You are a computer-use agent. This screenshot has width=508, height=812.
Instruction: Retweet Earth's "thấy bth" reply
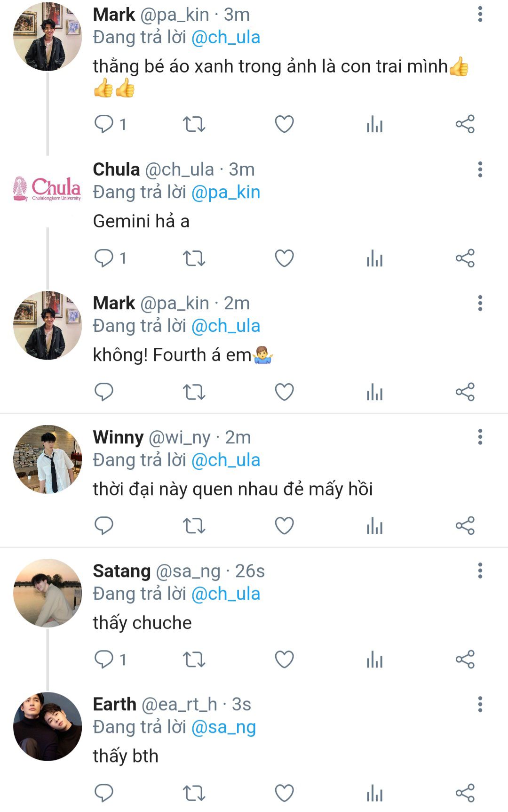click(194, 793)
